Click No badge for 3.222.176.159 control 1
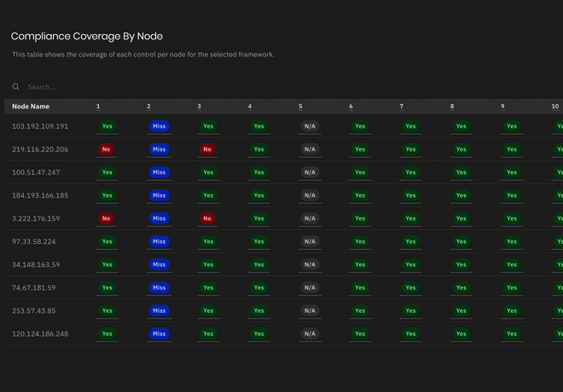The height and width of the screenshot is (392, 563). (106, 218)
